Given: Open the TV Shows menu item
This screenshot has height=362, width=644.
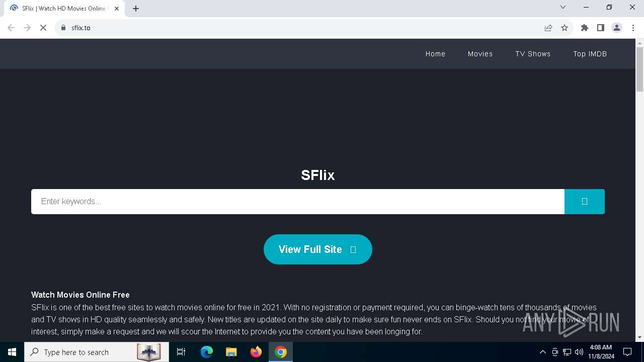Looking at the screenshot, I should pos(533,54).
